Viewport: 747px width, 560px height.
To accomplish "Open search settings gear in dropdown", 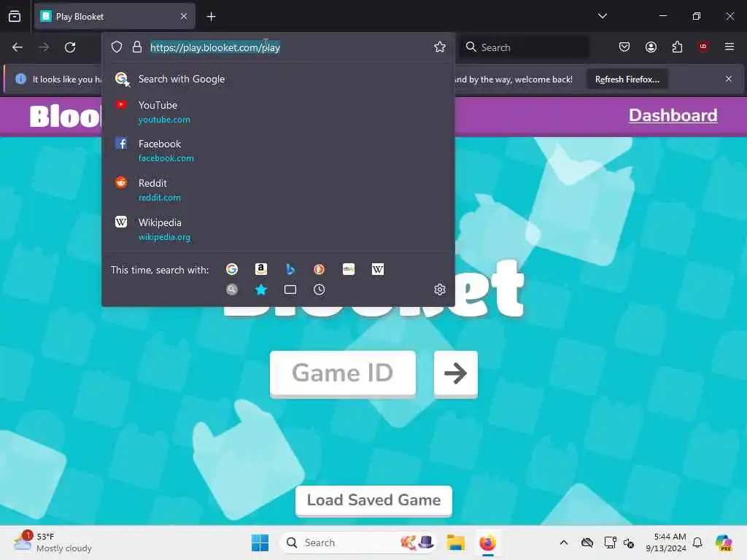I will click(440, 289).
